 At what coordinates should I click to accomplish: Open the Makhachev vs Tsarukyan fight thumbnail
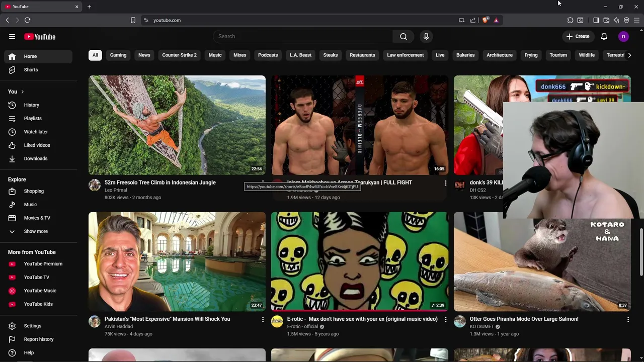tap(359, 125)
